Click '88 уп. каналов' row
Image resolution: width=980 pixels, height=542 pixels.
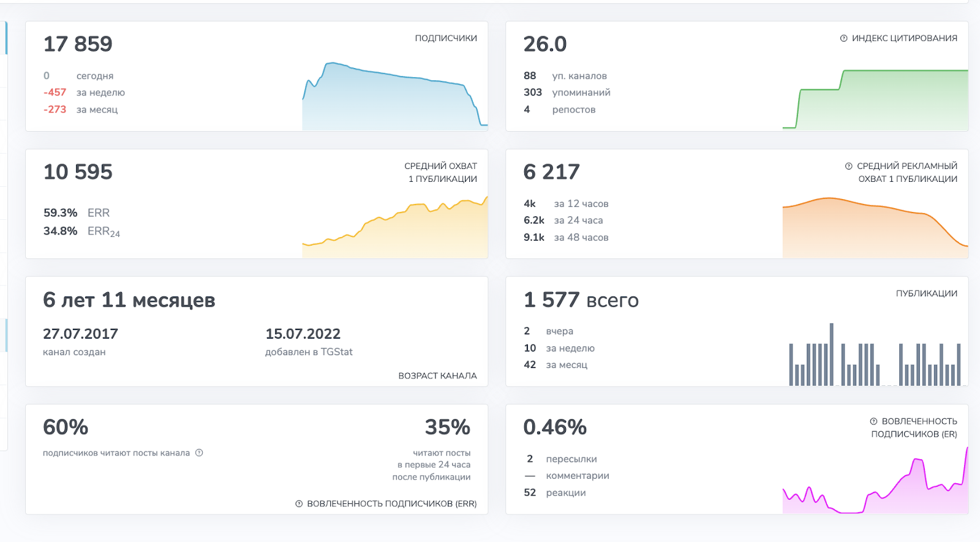(565, 76)
